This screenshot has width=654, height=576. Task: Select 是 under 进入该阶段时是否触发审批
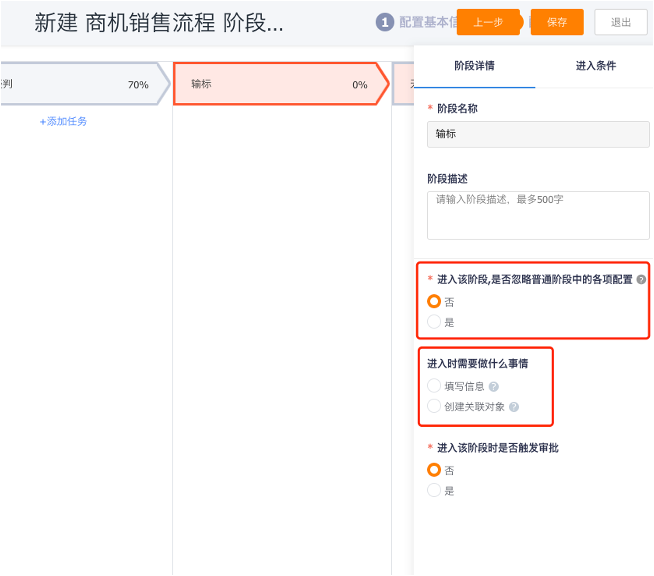pos(434,491)
